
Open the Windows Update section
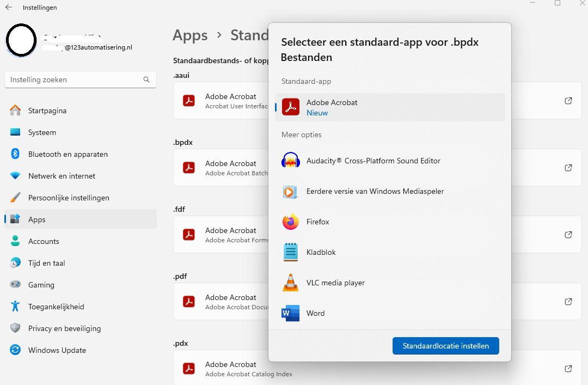(x=56, y=350)
